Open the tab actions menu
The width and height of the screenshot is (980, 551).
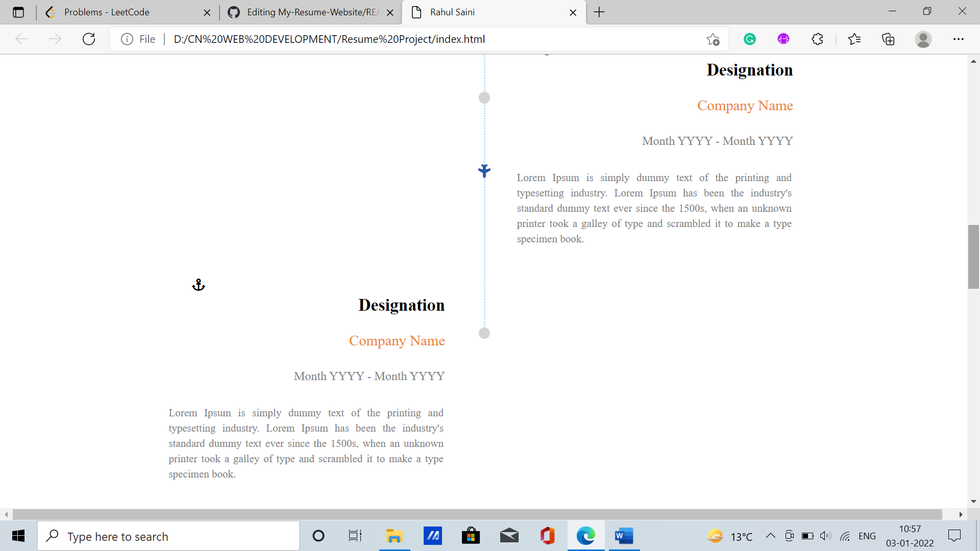pos(18,12)
